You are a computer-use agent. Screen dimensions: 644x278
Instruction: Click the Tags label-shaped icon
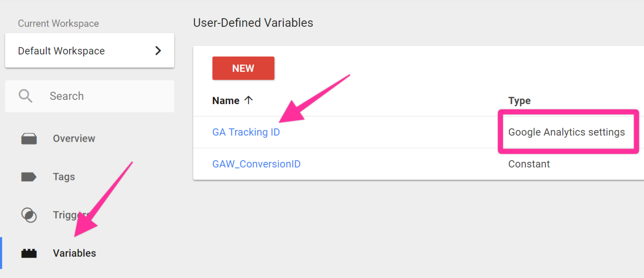29,177
